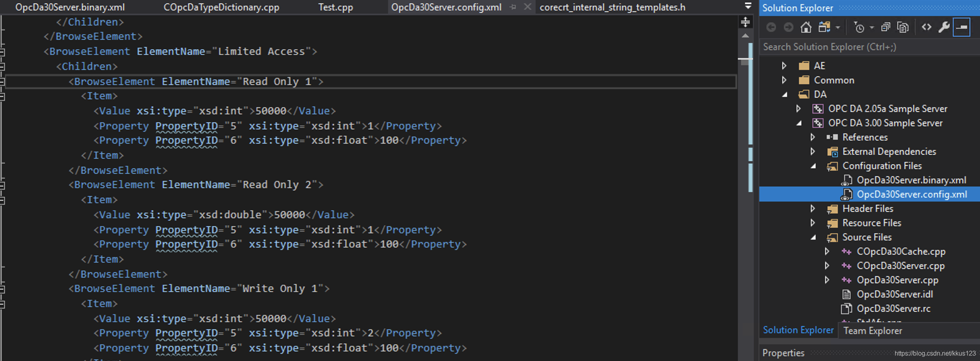Toggle pin on OpcDa30Server.config.xml tab
The height and width of the screenshot is (361, 980).
pos(513,7)
